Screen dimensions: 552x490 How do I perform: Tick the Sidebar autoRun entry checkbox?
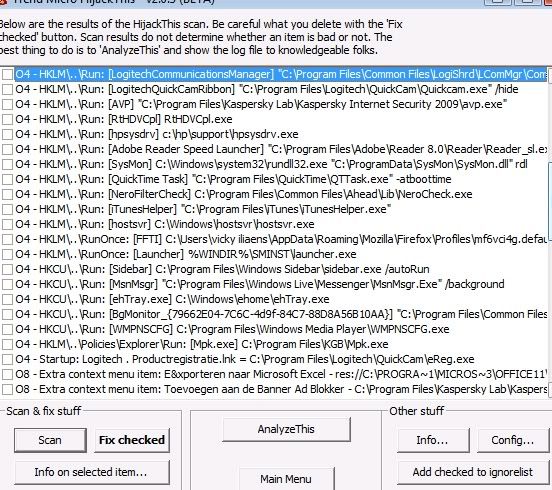(7, 269)
